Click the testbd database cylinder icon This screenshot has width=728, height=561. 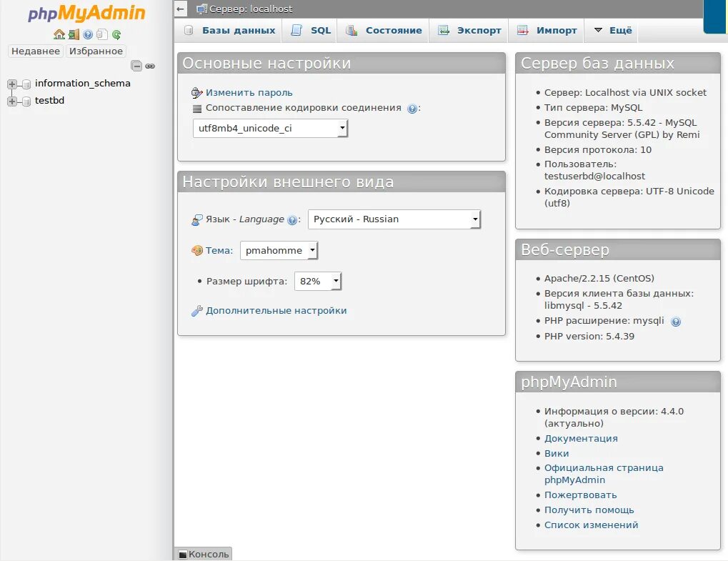click(x=26, y=101)
